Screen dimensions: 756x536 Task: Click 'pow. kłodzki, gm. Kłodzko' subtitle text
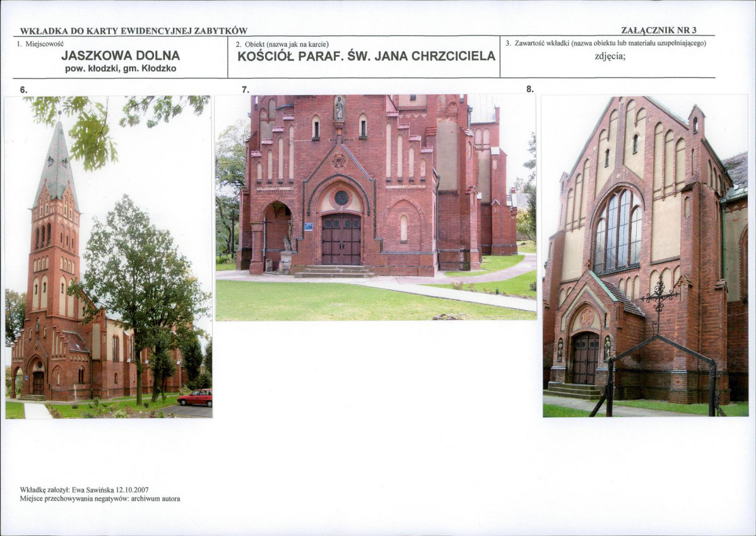pos(121,68)
